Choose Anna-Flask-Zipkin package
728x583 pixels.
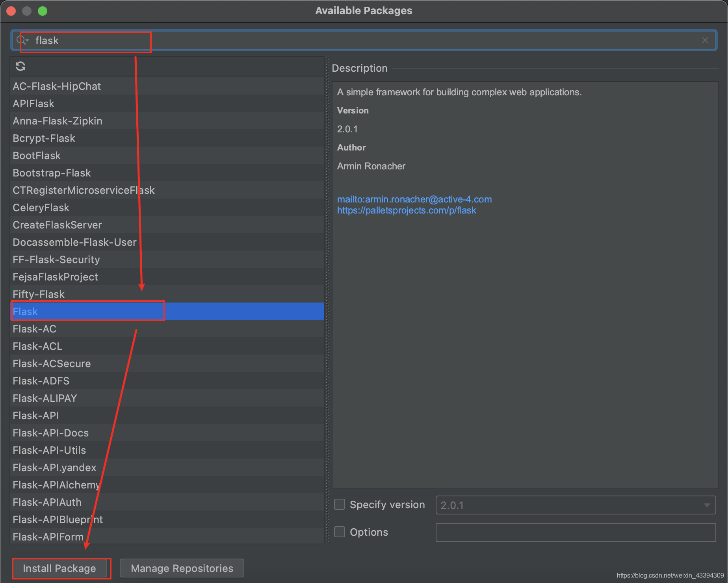pyautogui.click(x=167, y=121)
